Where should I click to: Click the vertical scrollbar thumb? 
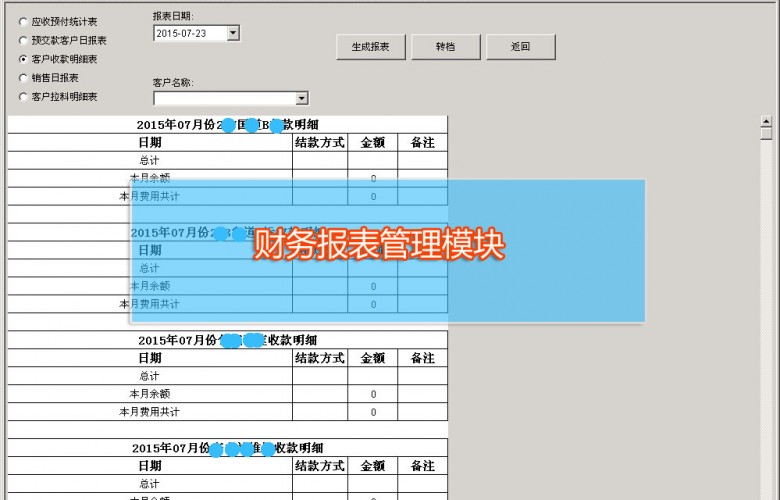click(766, 134)
